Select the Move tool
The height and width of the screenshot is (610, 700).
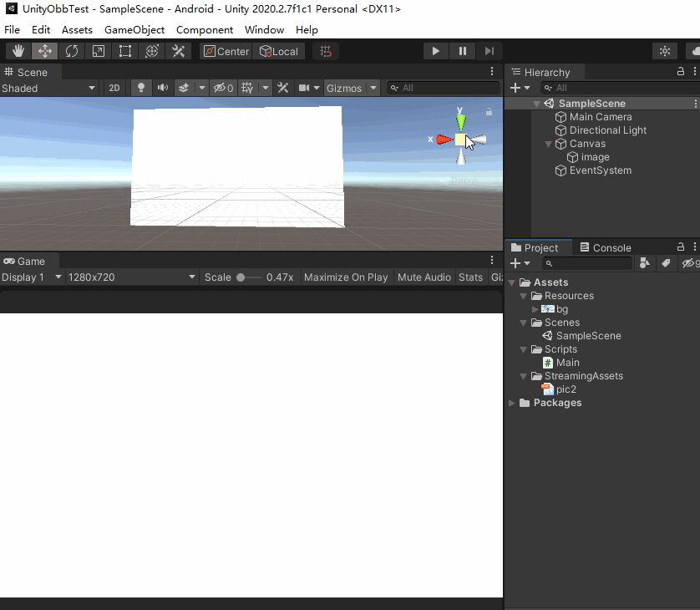coord(44,50)
